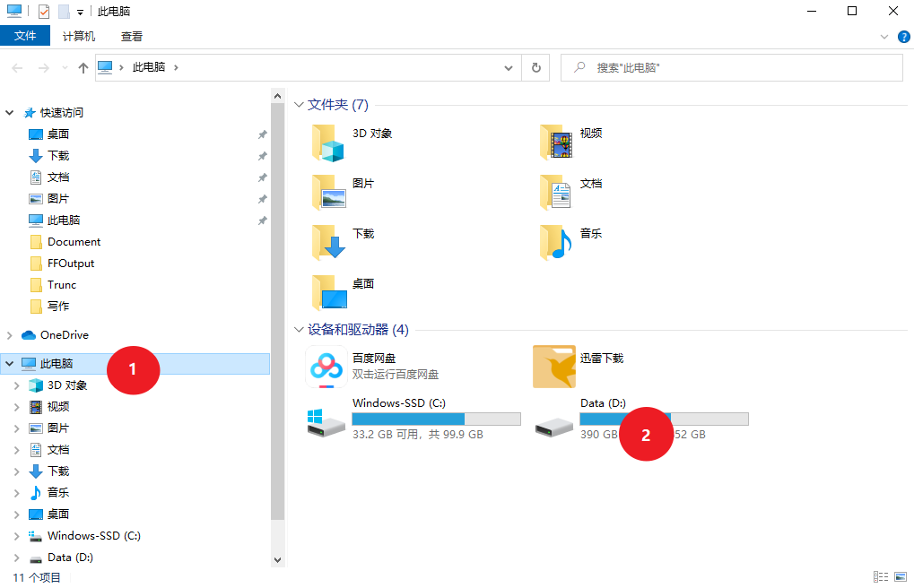Viewport: 914px width, 588px height.
Task: Click the pin icon beside quick access 文档
Action: [x=262, y=177]
